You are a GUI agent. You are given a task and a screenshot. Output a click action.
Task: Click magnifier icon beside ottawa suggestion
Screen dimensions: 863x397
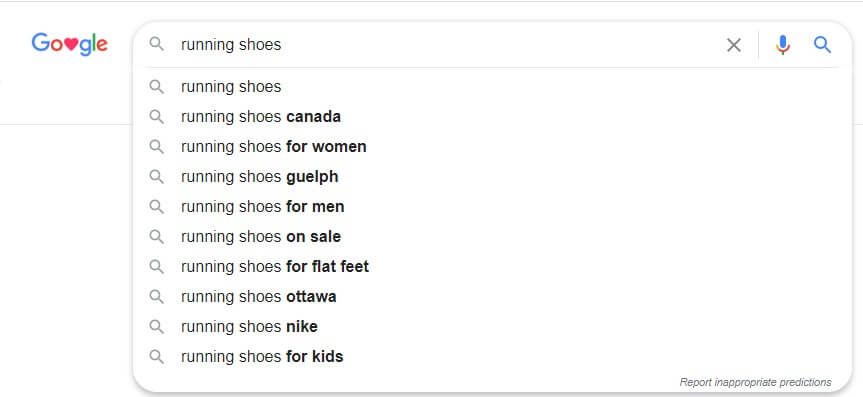pos(157,297)
